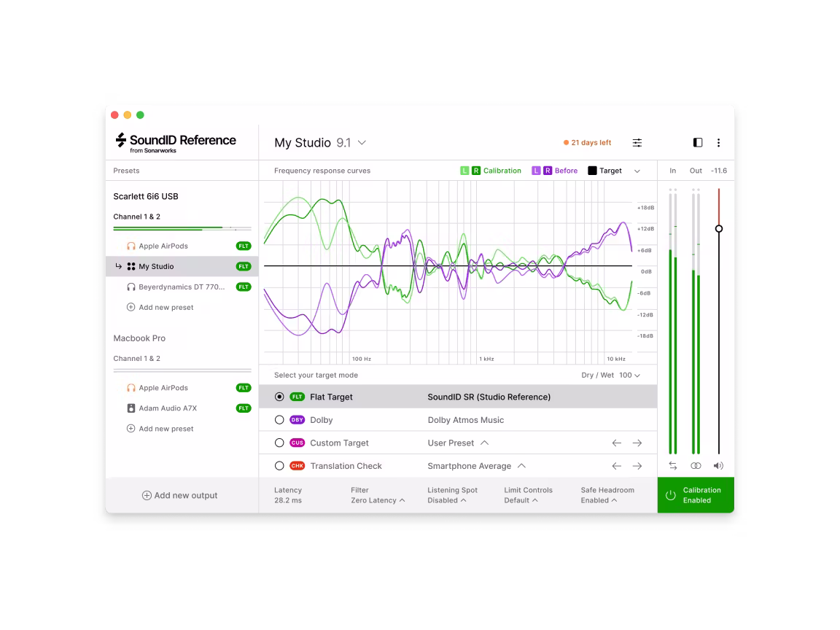Click the power icon on Calibration Enabled

[670, 494]
